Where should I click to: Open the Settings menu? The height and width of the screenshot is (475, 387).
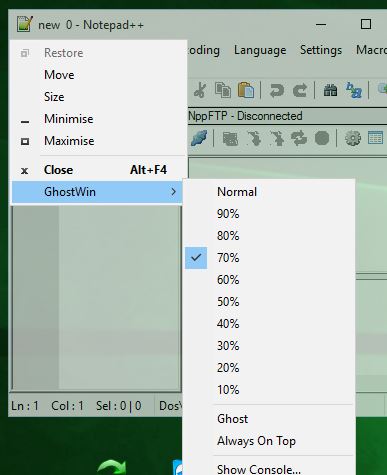pos(321,50)
